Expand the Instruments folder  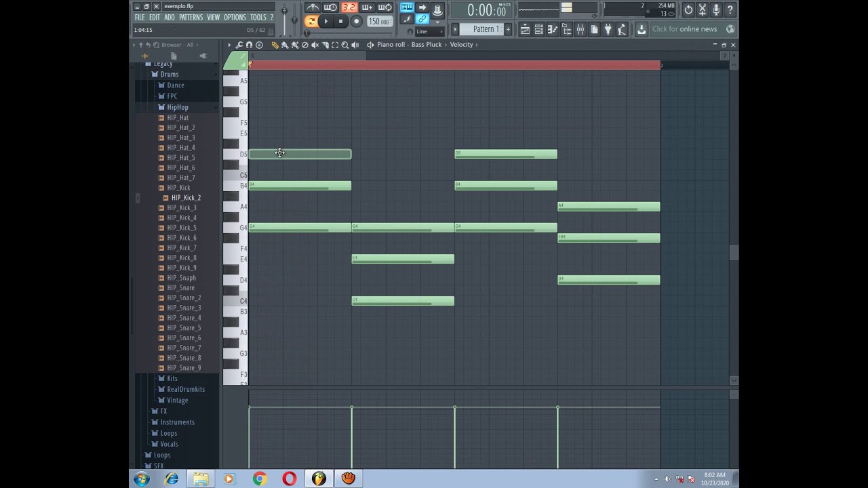click(173, 422)
